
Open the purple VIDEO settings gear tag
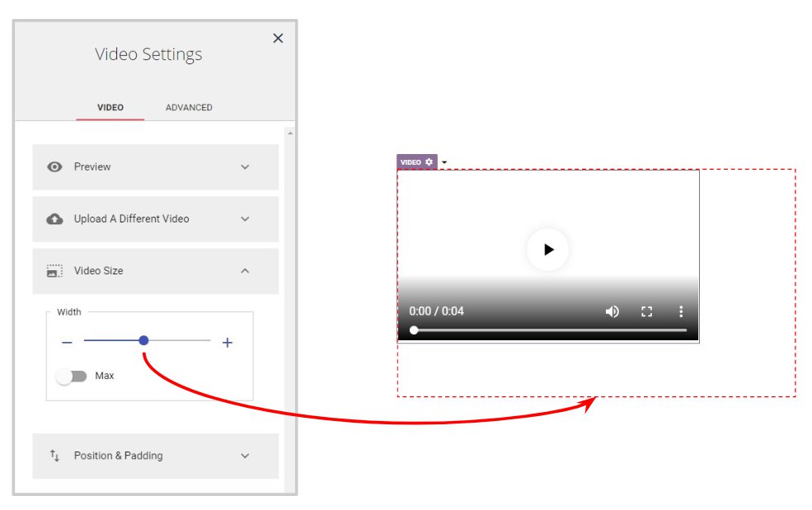pos(417,162)
